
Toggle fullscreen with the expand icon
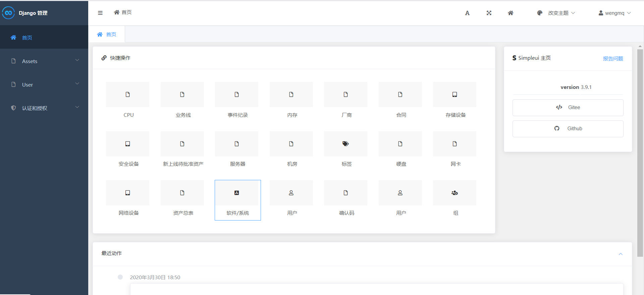489,13
